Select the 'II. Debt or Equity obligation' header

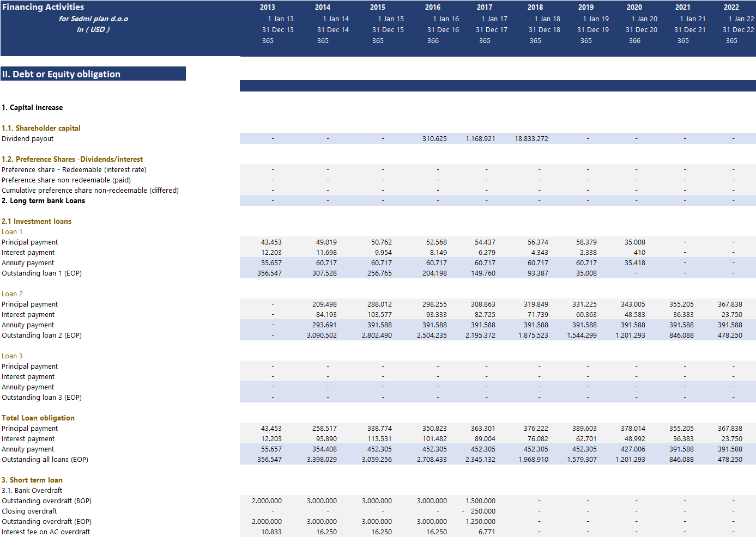(61, 74)
